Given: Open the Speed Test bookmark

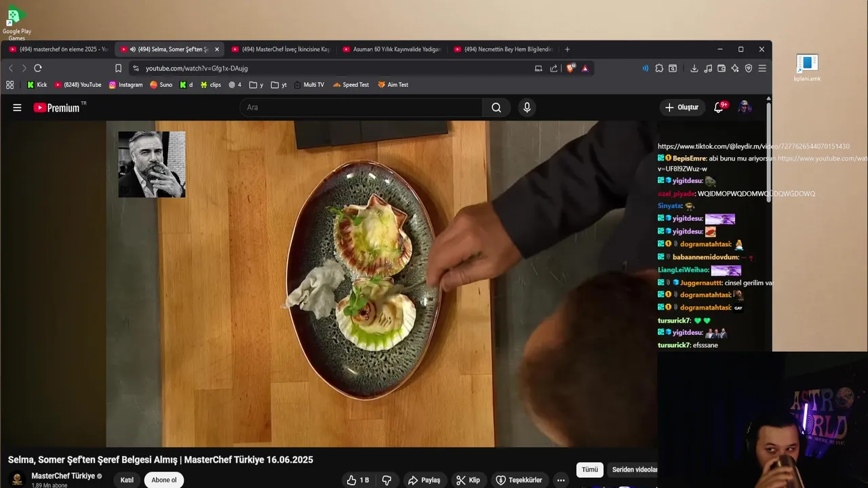Looking at the screenshot, I should (x=351, y=85).
